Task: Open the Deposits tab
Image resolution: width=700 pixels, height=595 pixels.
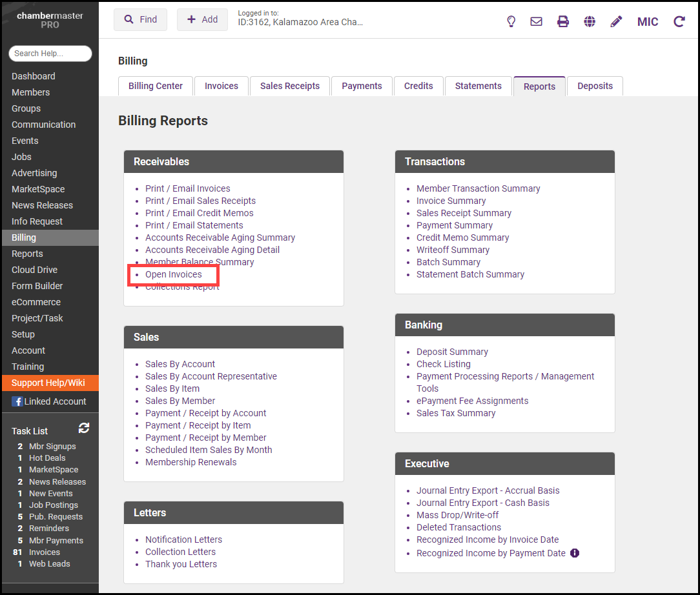Action: [x=595, y=86]
